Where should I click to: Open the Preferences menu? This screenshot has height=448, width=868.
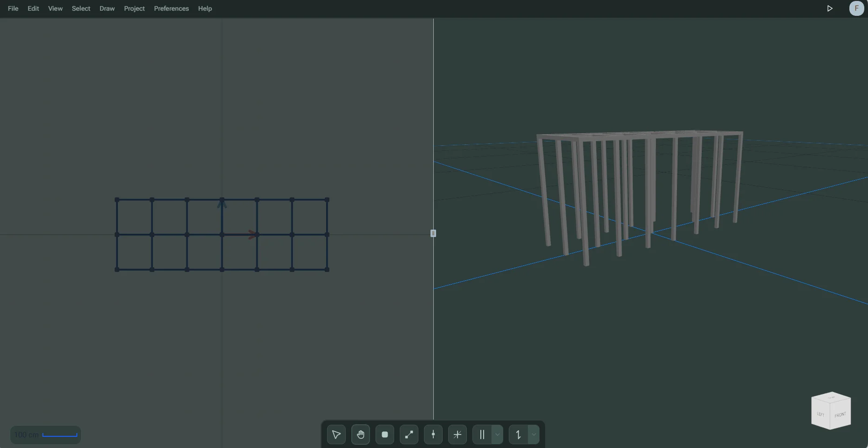point(171,8)
